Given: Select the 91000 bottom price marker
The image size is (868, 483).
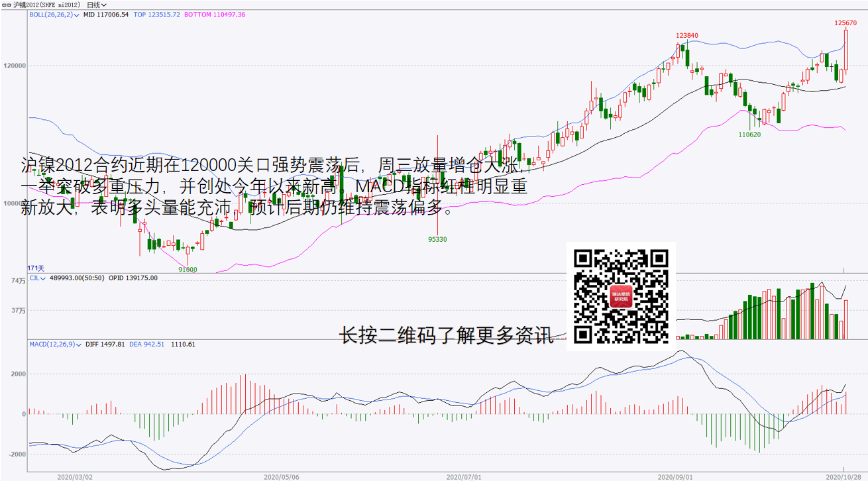Looking at the screenshot, I should pos(188,269).
